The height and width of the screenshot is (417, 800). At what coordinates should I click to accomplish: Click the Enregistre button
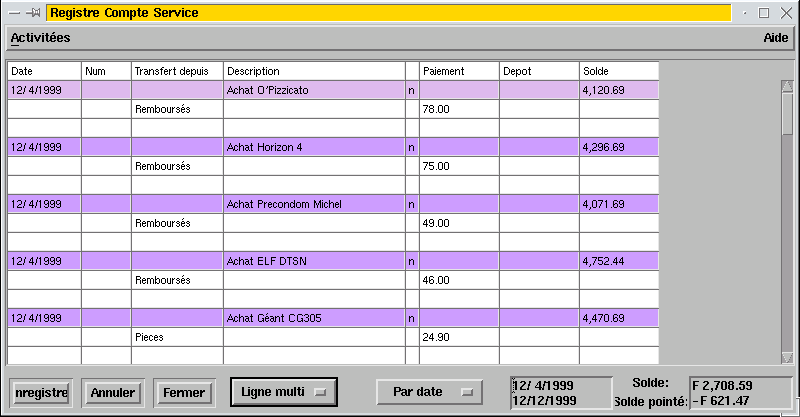pyautogui.click(x=41, y=393)
